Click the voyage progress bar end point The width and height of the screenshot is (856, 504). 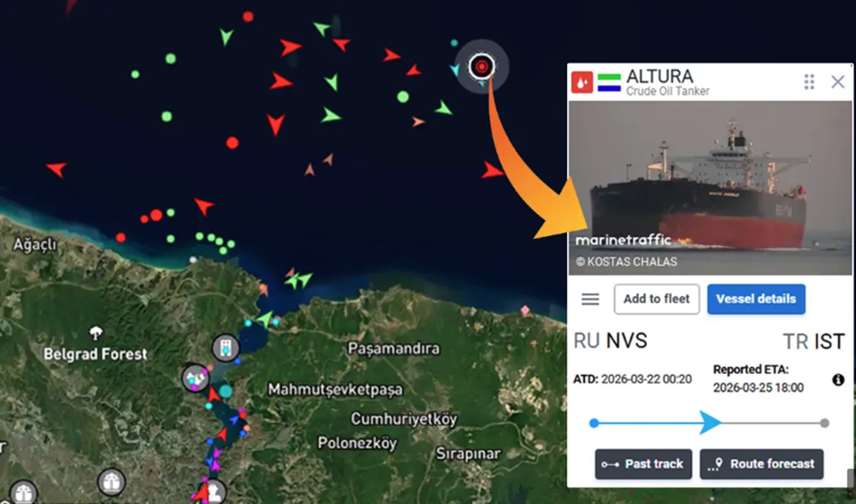825,423
